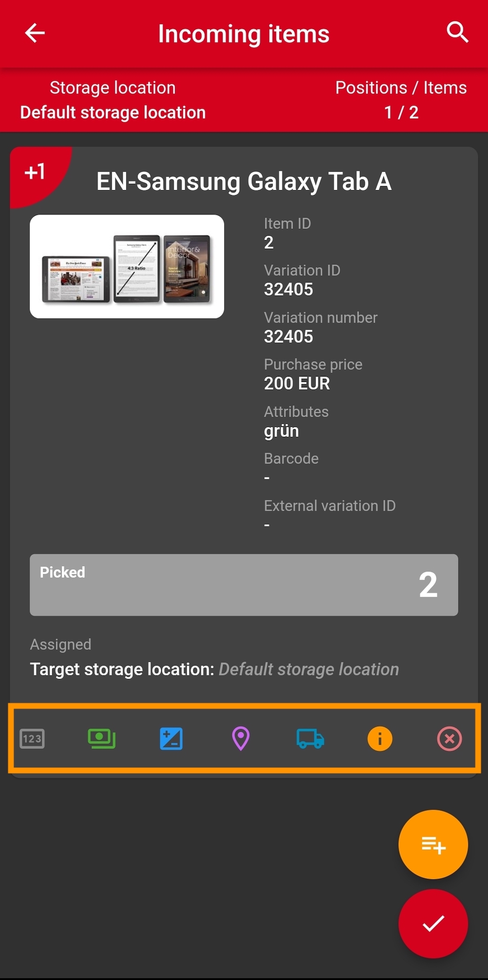The width and height of the screenshot is (488, 980).
Task: Remove item with red X icon
Action: tap(450, 738)
